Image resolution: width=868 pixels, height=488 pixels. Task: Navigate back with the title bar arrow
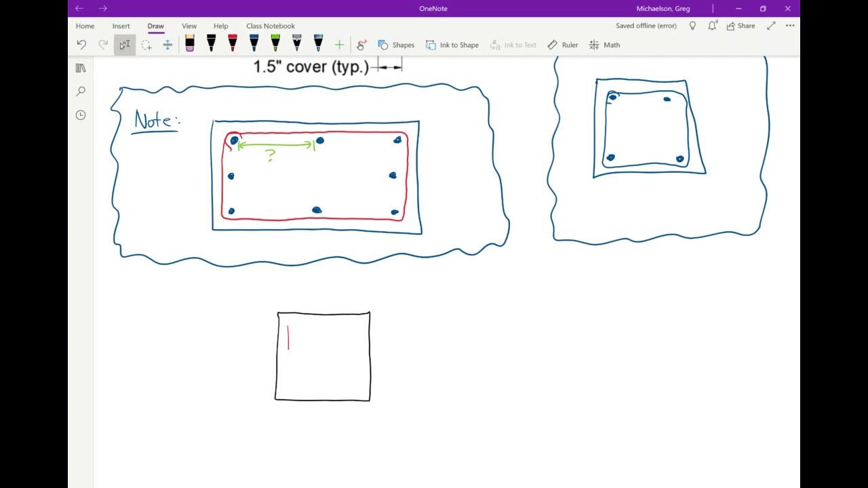pos(79,8)
